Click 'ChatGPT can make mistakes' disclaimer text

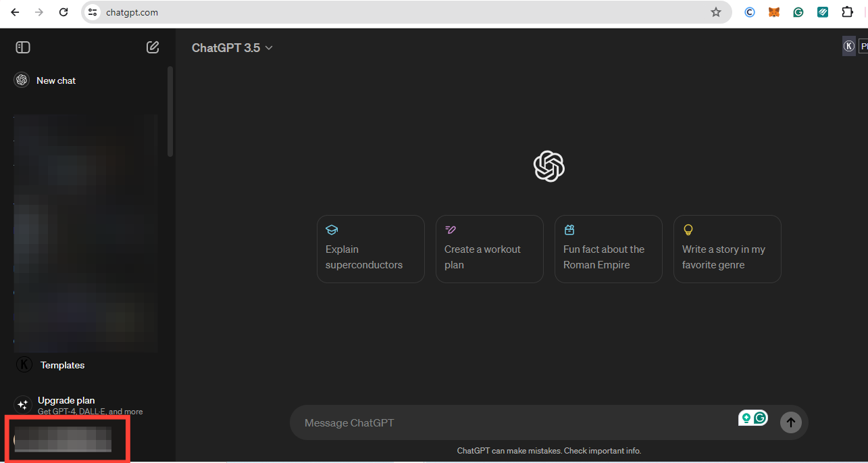click(x=549, y=451)
